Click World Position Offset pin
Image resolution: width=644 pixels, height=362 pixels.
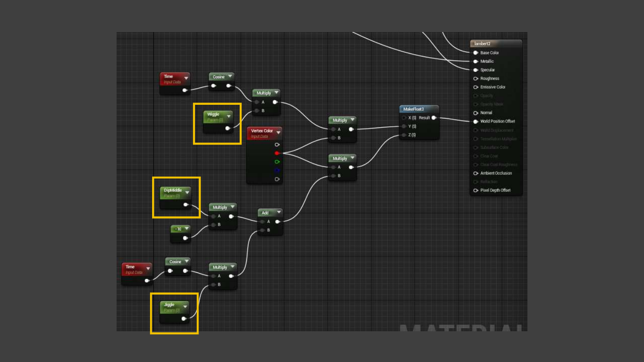(x=475, y=122)
